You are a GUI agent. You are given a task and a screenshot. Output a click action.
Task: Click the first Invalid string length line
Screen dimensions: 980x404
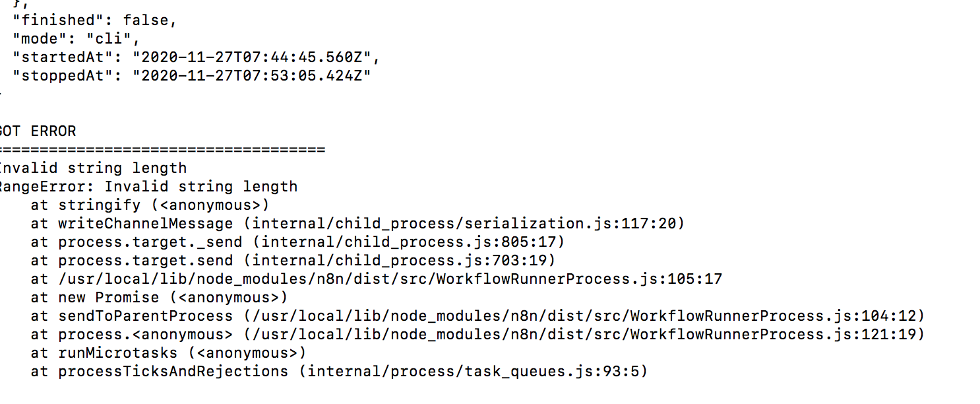(x=93, y=168)
